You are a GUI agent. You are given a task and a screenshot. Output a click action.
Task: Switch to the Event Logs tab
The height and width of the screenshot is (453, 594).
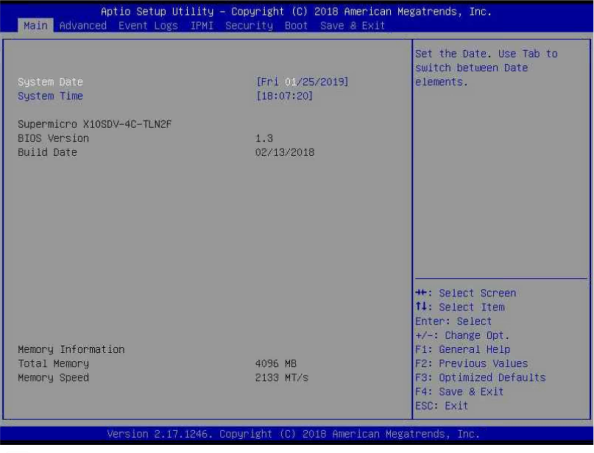[x=148, y=26]
